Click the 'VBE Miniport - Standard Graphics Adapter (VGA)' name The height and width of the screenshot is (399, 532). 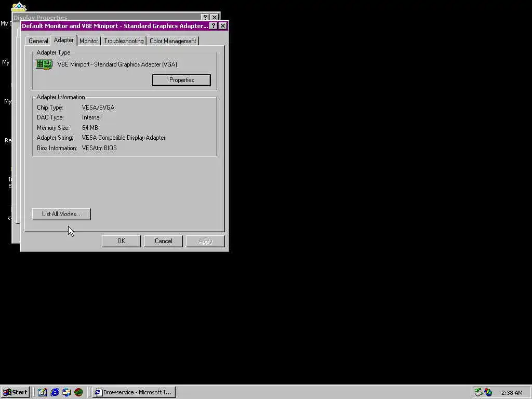(117, 64)
